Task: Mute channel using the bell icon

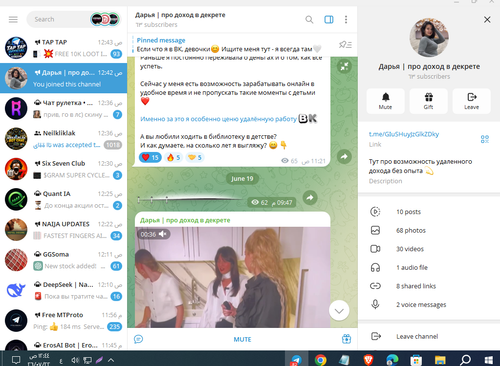Action: click(x=385, y=101)
